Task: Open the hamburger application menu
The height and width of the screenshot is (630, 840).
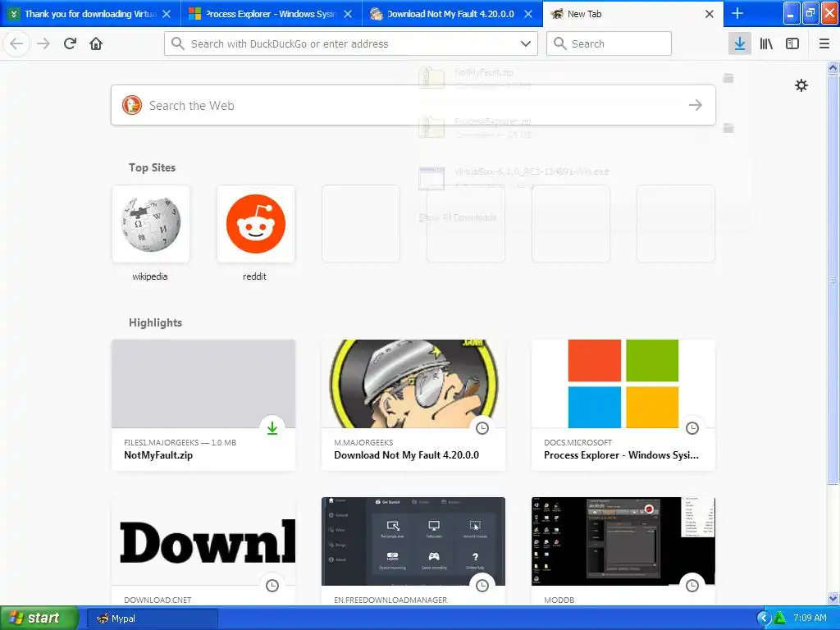Action: (824, 43)
